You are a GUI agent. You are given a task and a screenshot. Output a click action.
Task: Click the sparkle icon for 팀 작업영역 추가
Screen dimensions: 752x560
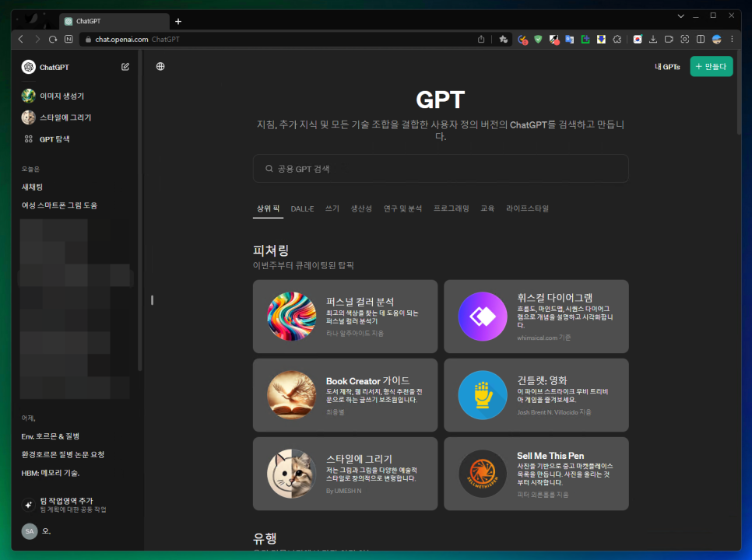28,505
